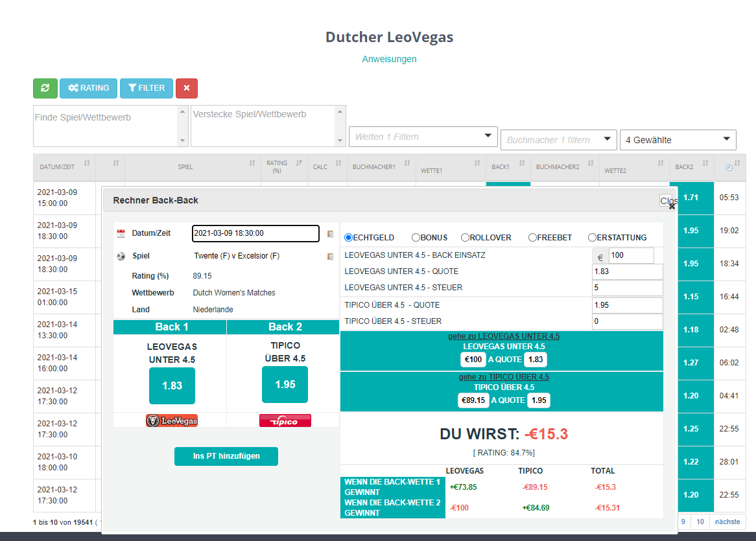The image size is (756, 541).
Task: Click the €89.15 stake badge in the Tipico summary
Action: 473,400
